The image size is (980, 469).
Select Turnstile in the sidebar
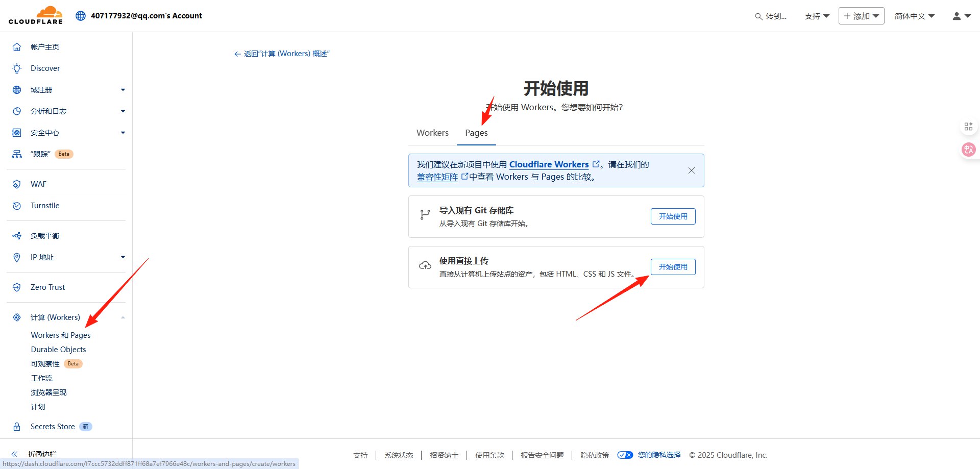[45, 205]
